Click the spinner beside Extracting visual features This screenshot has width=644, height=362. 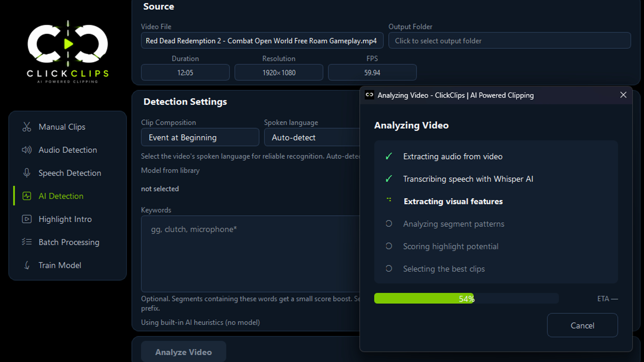pyautogui.click(x=389, y=200)
